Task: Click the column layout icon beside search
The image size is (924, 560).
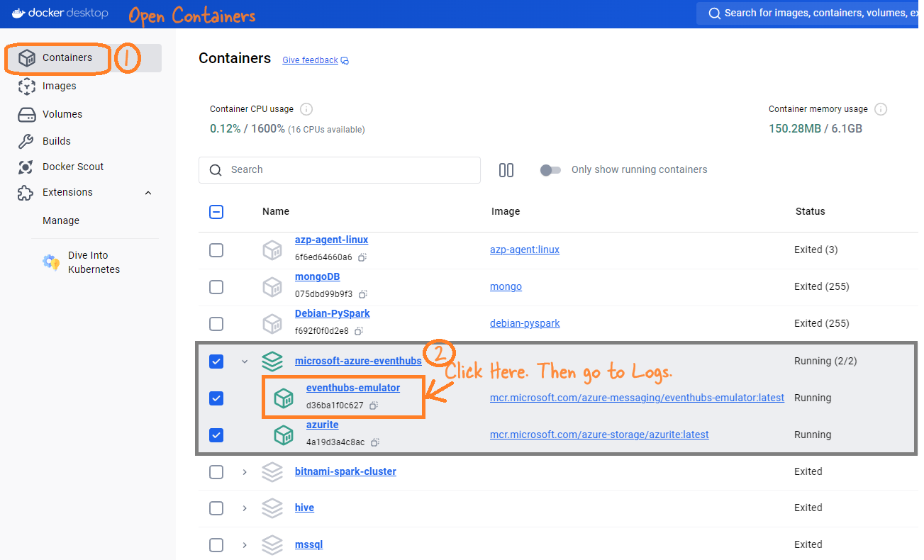Action: [x=506, y=170]
